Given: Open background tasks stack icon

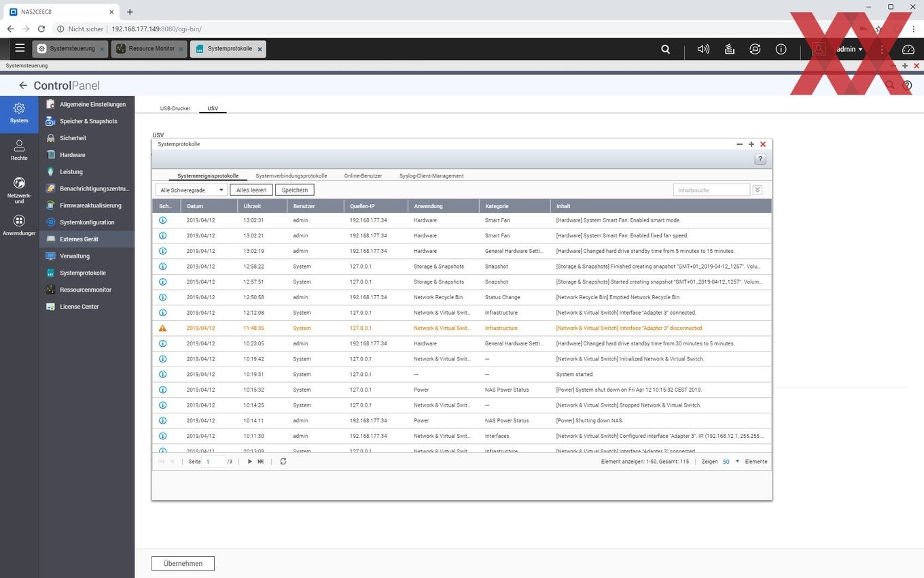Looking at the screenshot, I should pyautogui.click(x=729, y=49).
